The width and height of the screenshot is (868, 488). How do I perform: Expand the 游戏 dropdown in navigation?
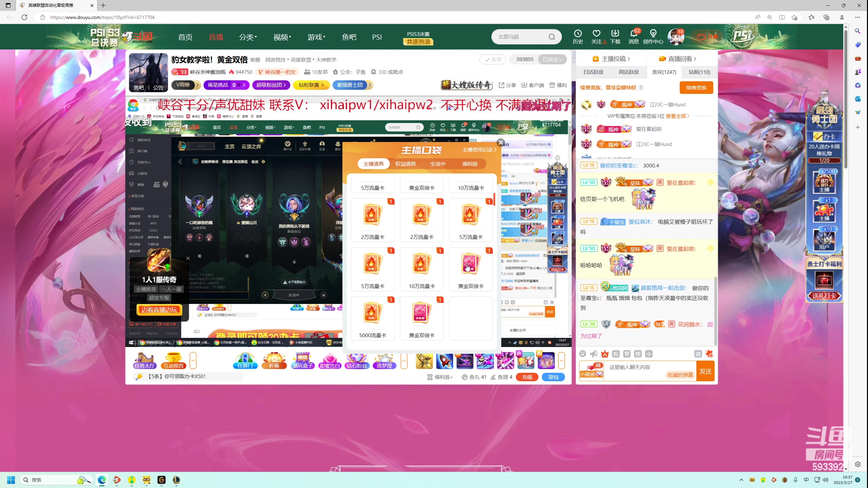point(316,37)
